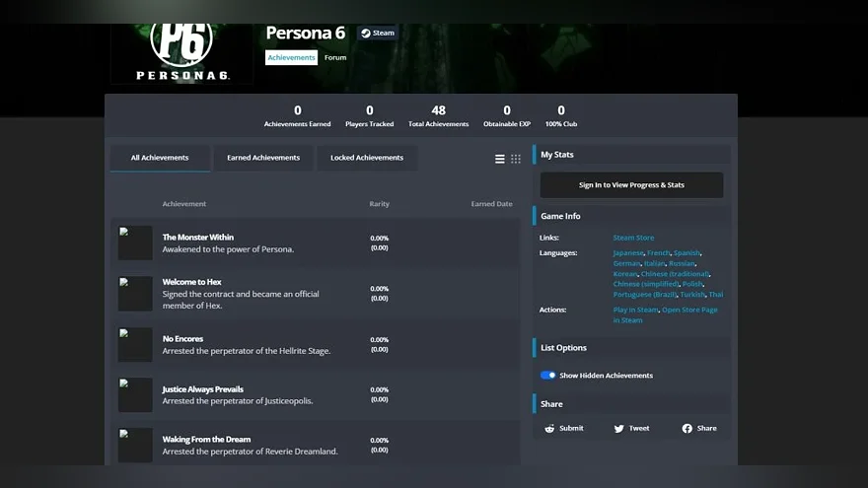Screen dimensions: 868x488
Task: Click the List Options panel header
Action: pos(631,348)
